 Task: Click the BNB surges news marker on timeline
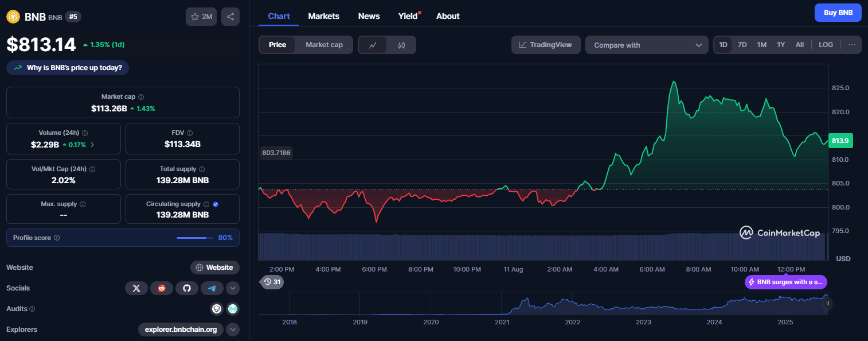(x=785, y=282)
